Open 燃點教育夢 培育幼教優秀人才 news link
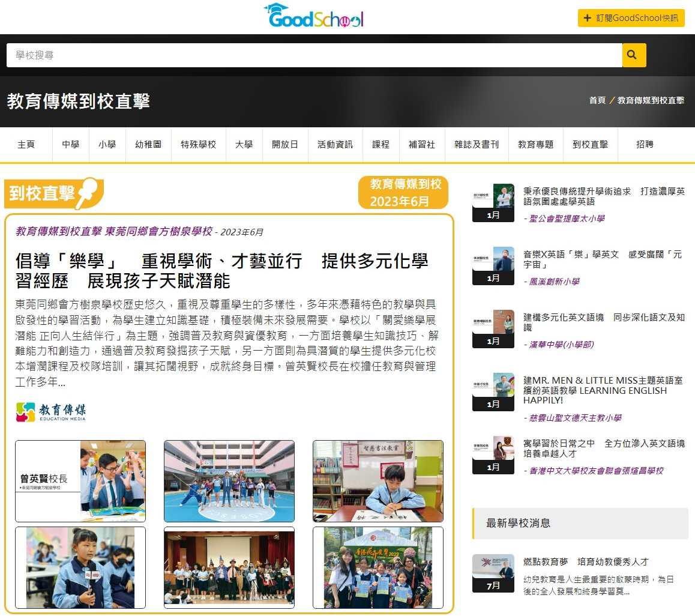 (586, 562)
